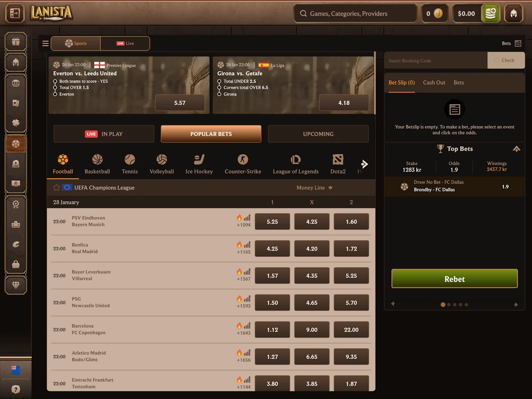Open the Money Line market dropdown
This screenshot has width=532, height=399.
315,188
